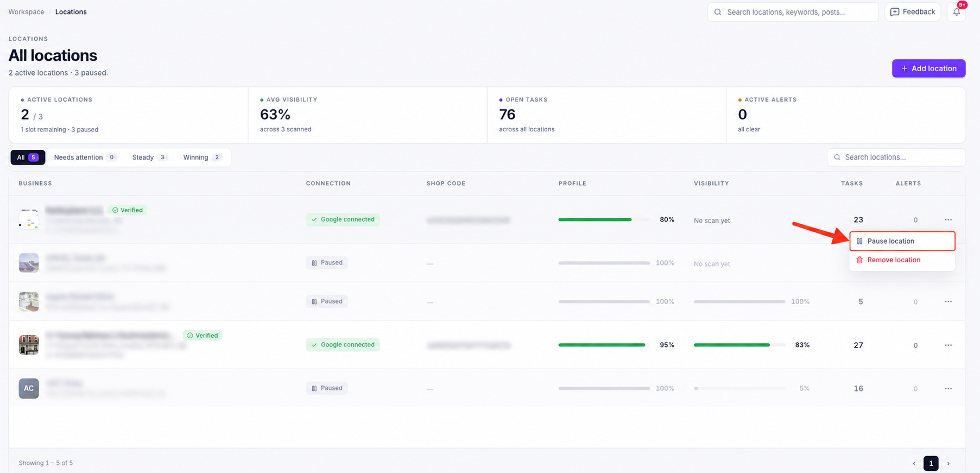Screen dimensions: 980x473
Task: Switch to the Steady tab
Action: coord(149,157)
